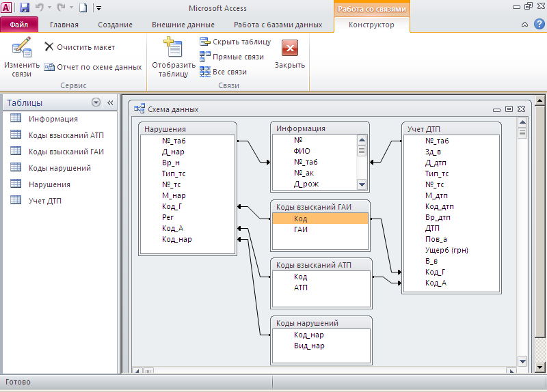Select Нарушения in navigation pane
This screenshot has width=547, height=392.
tap(49, 184)
